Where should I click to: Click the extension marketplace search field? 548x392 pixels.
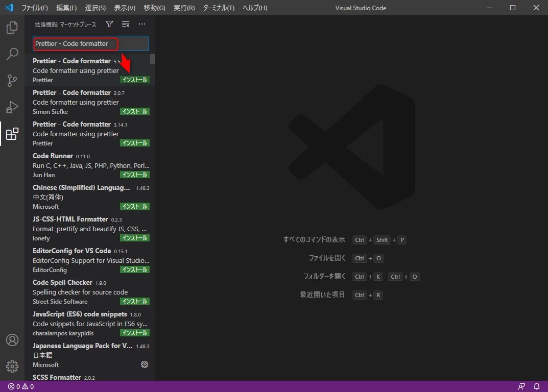point(91,44)
